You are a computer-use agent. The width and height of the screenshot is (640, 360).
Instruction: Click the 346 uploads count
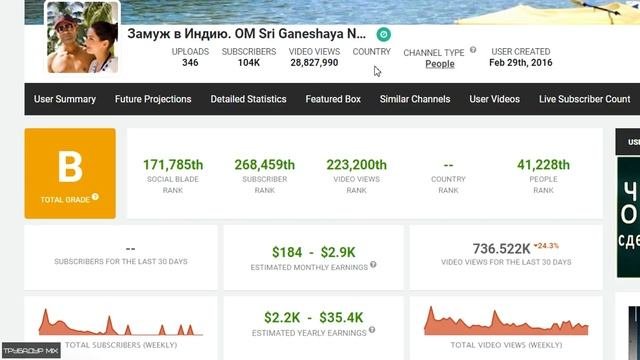click(190, 63)
